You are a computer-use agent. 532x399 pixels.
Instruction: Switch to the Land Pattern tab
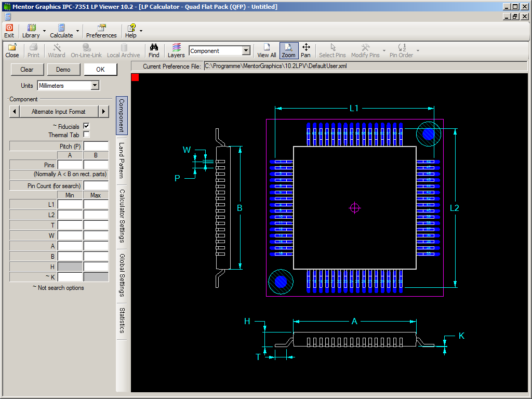pyautogui.click(x=122, y=161)
